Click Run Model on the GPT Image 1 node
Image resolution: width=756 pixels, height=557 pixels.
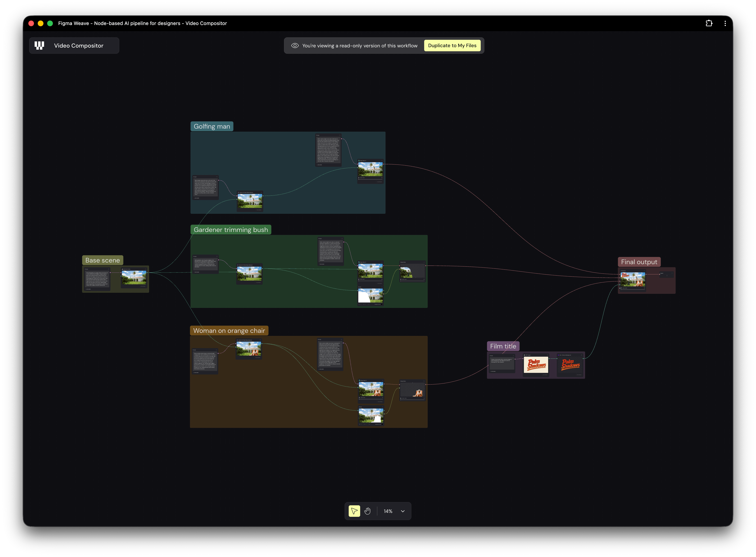click(x=545, y=375)
